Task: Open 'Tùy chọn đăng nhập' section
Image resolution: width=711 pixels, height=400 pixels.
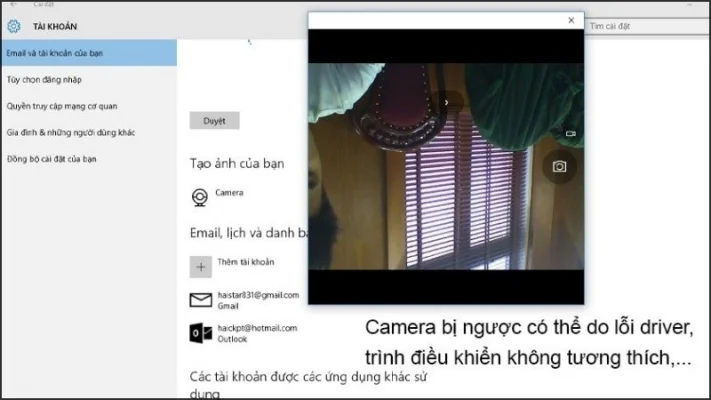Action: 43,78
